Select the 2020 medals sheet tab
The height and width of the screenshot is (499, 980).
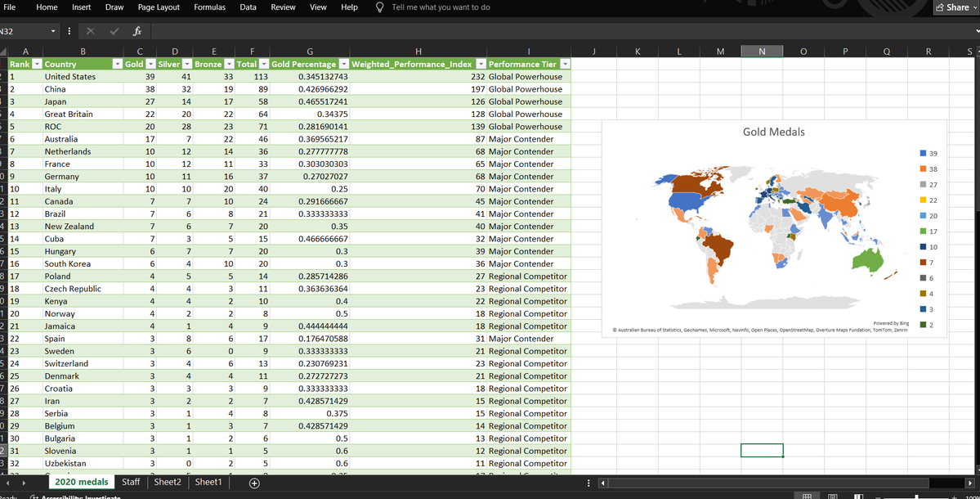click(81, 482)
